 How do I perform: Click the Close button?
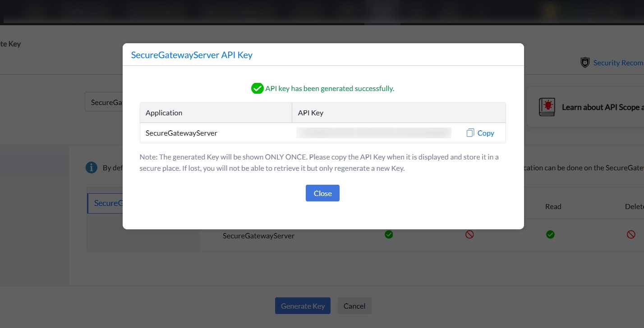pyautogui.click(x=322, y=193)
